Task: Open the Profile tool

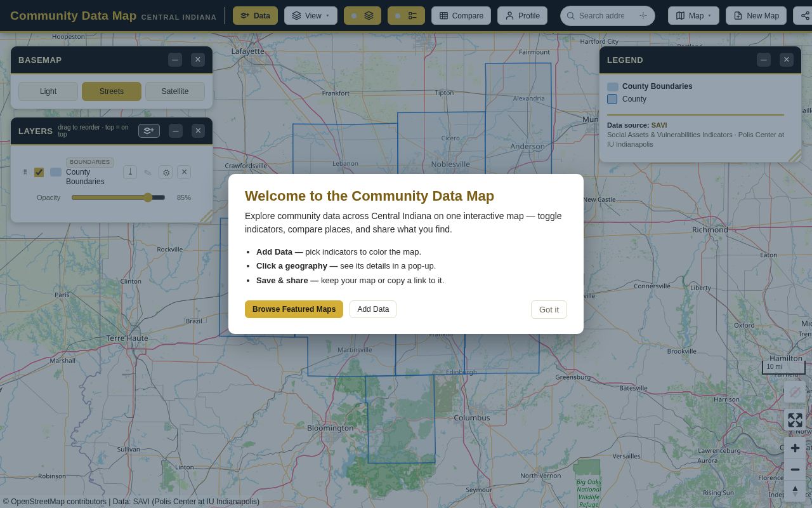Action: pyautogui.click(x=522, y=16)
